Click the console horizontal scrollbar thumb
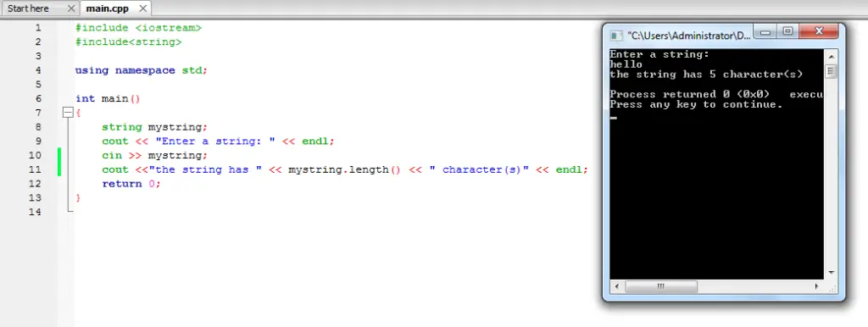Screen dimensions: 868x327 [661, 286]
